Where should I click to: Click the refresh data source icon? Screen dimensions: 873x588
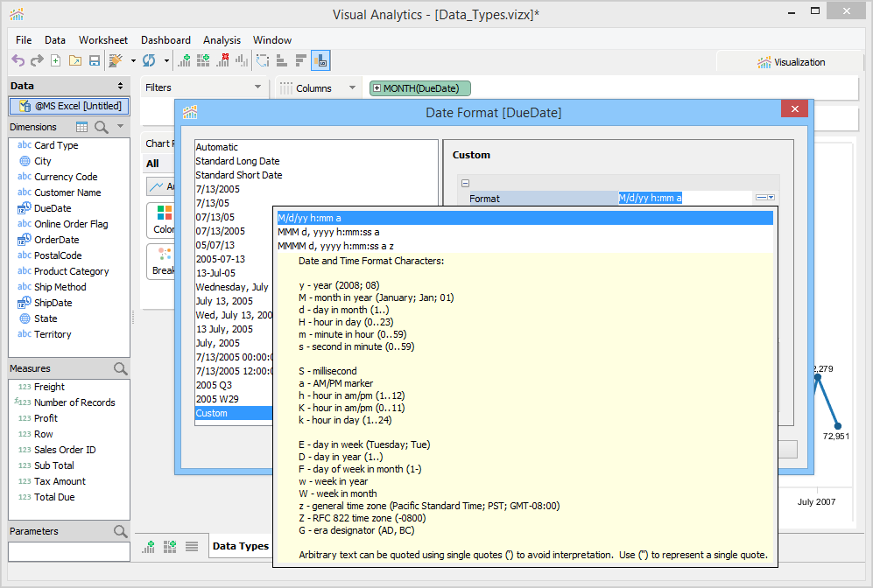tap(149, 61)
